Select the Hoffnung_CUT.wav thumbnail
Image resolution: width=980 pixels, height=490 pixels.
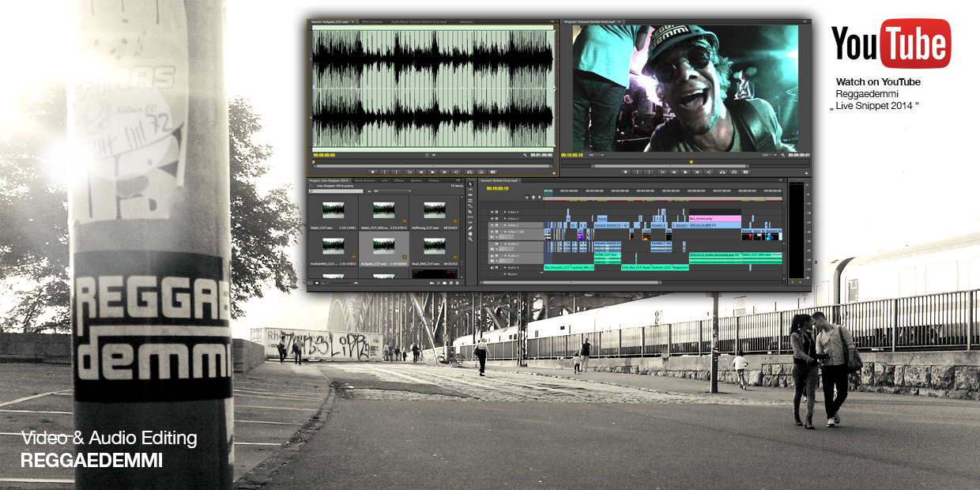434,210
